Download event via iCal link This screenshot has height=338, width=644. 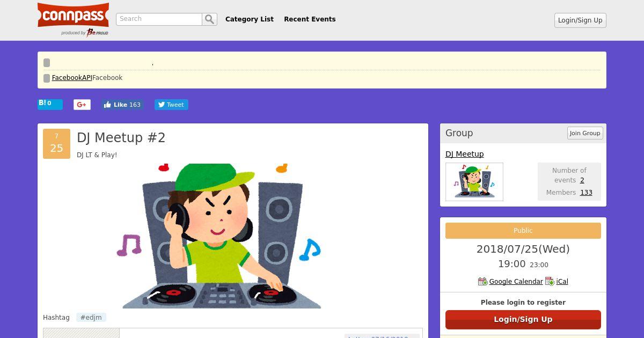coord(562,282)
